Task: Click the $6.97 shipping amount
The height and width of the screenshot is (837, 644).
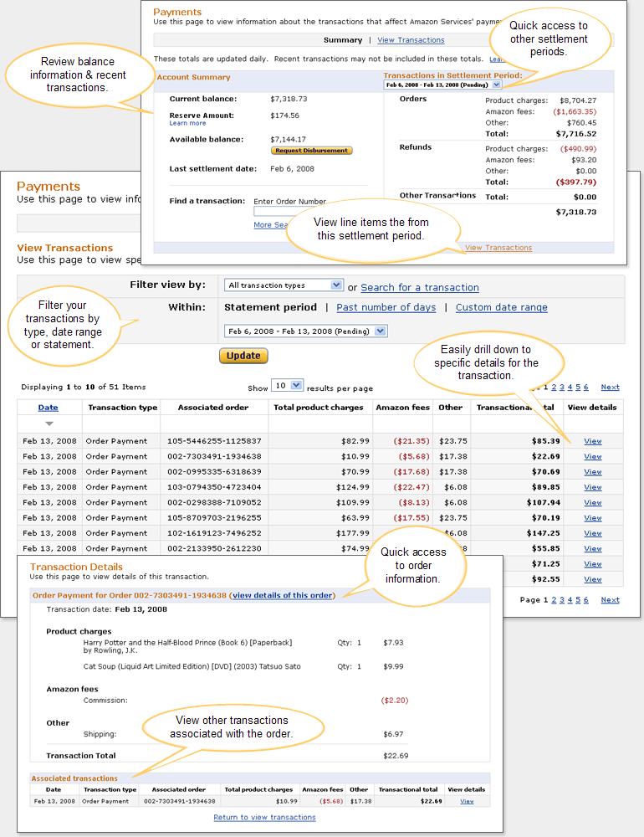Action: [393, 734]
